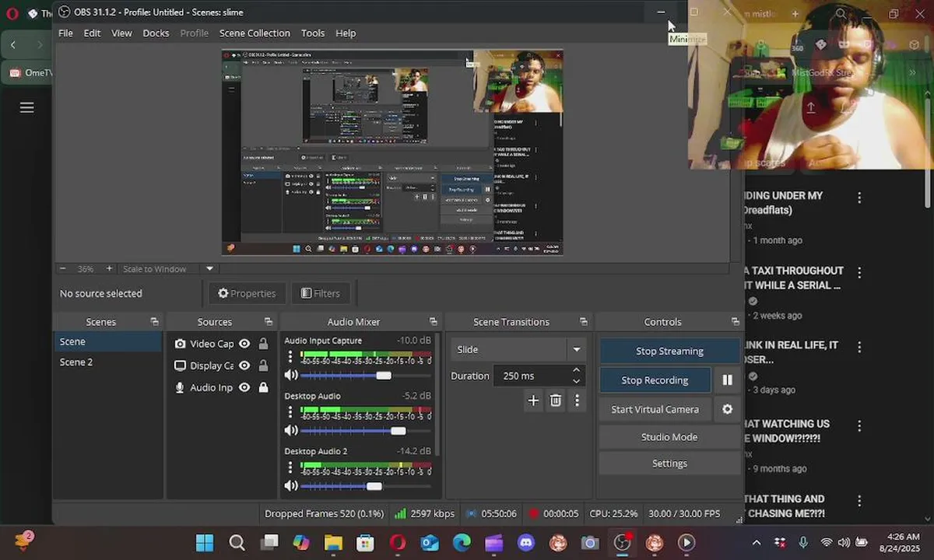Toggle lock on Video Capture source
The height and width of the screenshot is (560, 934).
(x=263, y=344)
